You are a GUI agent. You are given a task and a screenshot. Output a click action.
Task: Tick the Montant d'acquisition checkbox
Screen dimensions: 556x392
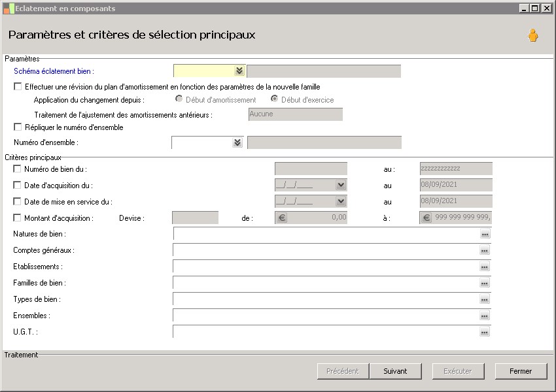(18, 218)
